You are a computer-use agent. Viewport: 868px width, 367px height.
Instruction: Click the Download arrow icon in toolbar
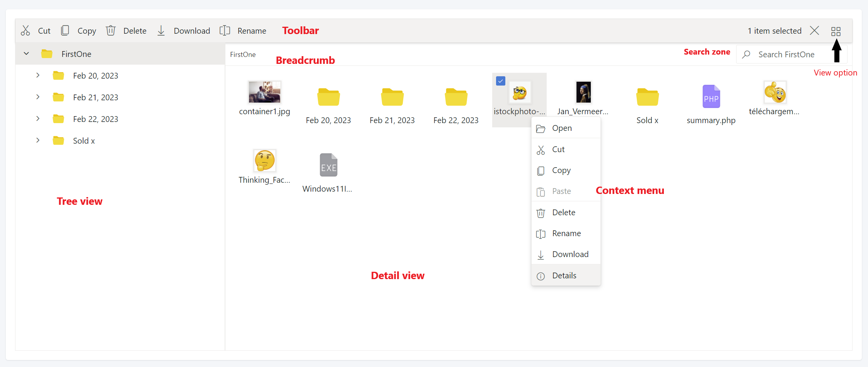tap(161, 31)
